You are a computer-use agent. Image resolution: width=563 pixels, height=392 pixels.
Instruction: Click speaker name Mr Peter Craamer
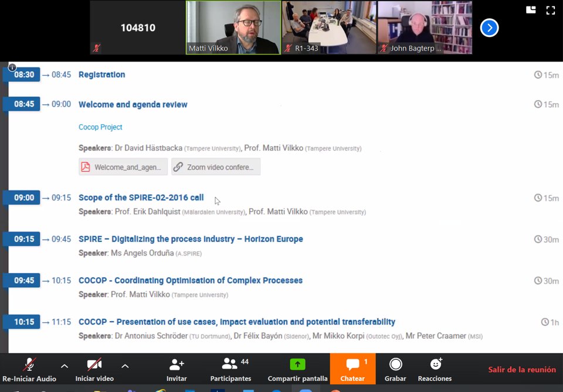point(436,336)
